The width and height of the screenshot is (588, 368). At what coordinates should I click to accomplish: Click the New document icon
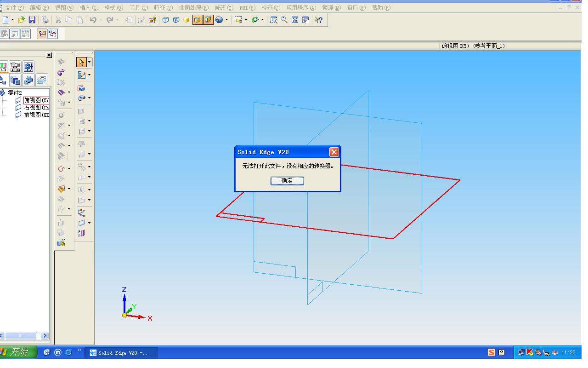5,20
